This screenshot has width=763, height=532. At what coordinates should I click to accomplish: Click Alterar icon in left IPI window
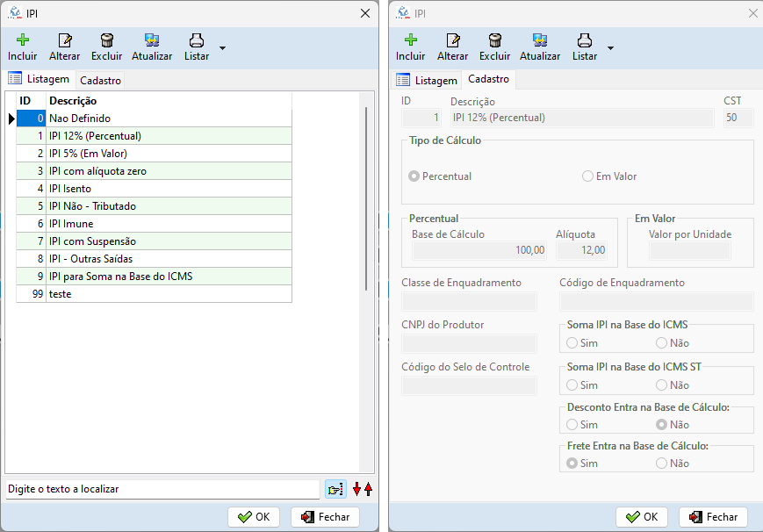[65, 40]
